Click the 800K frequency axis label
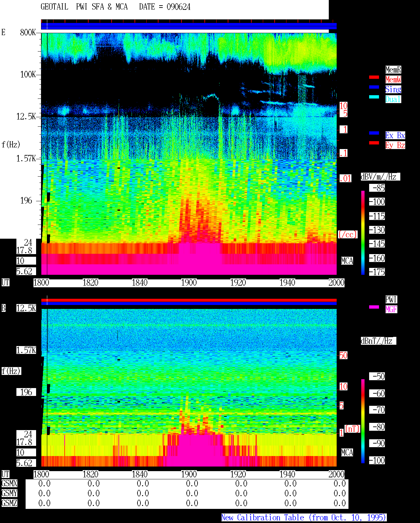420x523 pixels. pyautogui.click(x=28, y=32)
